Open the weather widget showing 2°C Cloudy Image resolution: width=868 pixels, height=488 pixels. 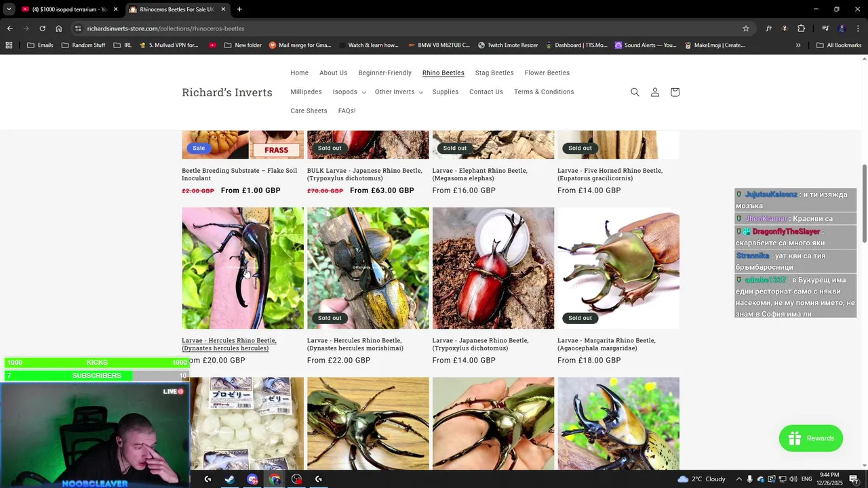701,479
